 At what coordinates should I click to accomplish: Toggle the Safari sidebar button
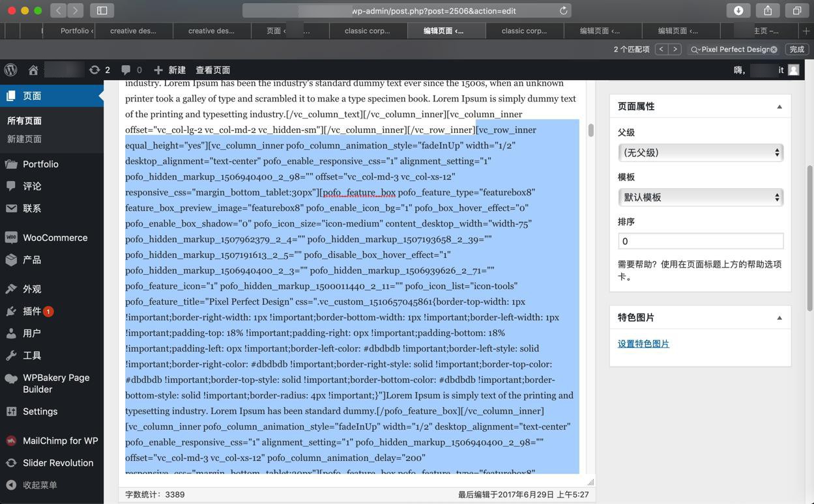102,10
